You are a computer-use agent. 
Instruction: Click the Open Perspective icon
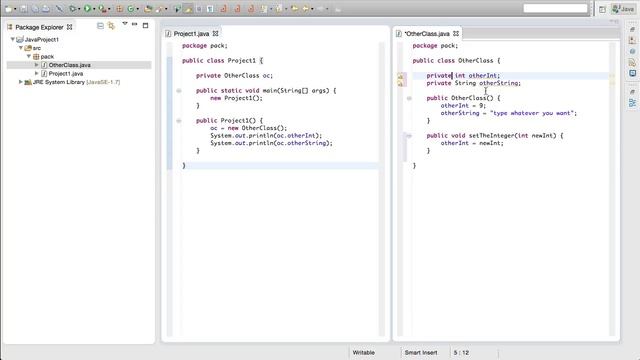point(602,9)
